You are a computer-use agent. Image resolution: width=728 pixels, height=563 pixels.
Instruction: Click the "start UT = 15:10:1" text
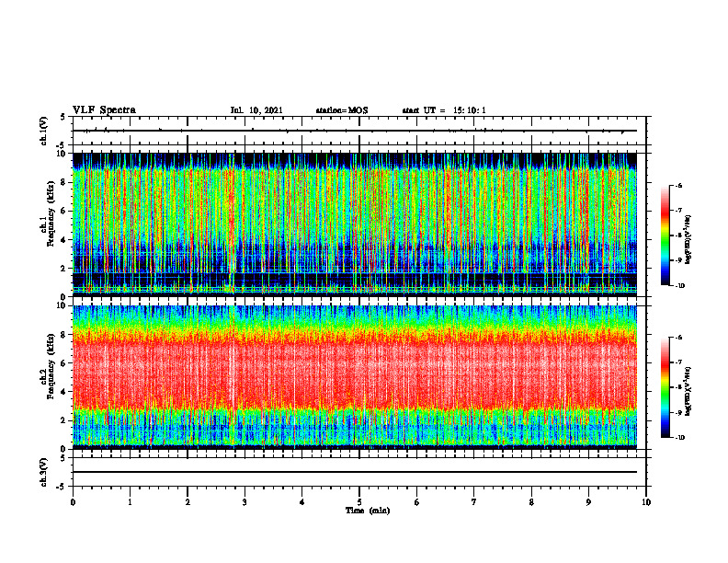(x=444, y=110)
